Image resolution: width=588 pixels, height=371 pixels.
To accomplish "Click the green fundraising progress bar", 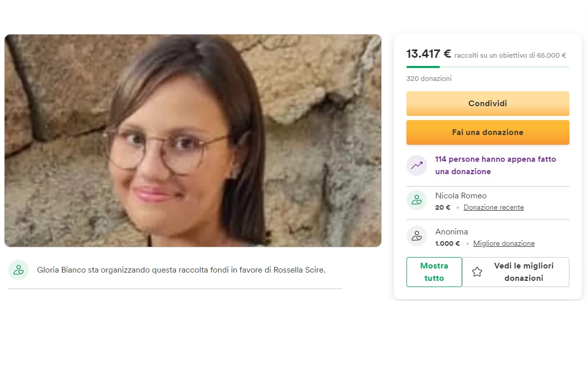I will click(x=423, y=67).
